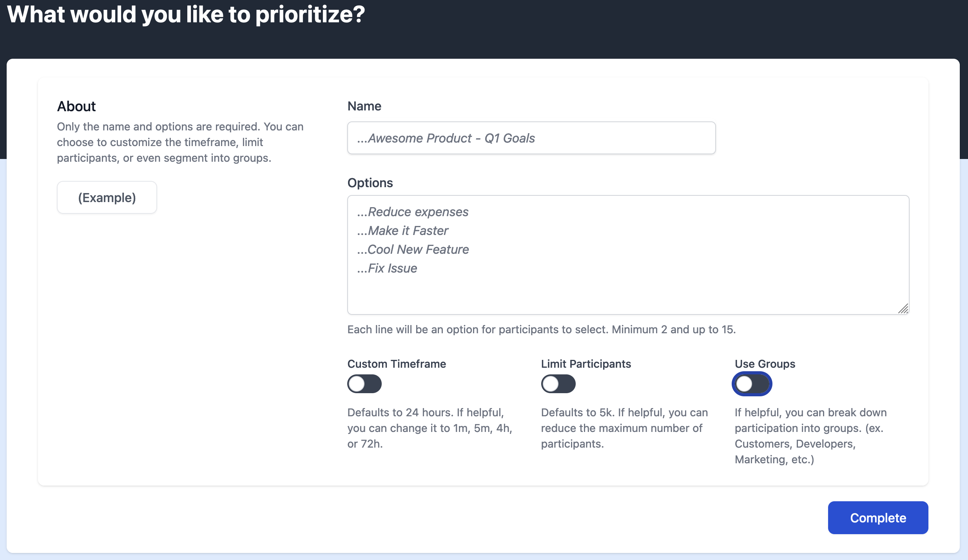
Task: Focus the Options text area
Action: click(628, 255)
